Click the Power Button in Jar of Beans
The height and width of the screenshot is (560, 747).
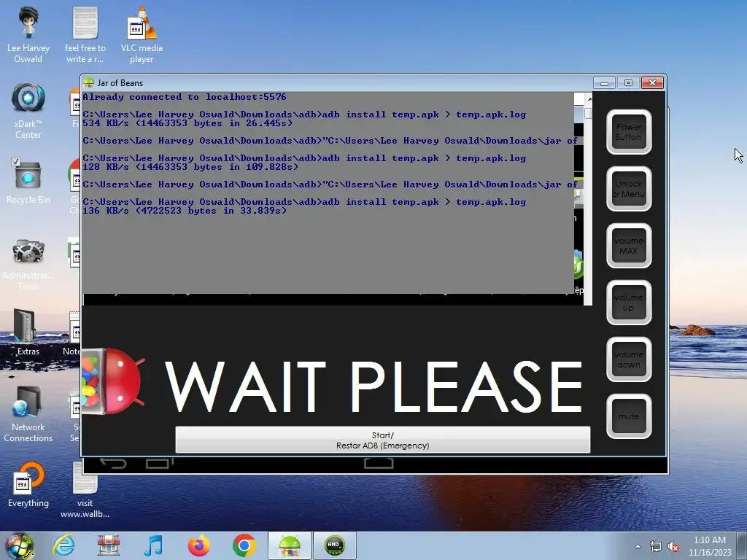click(x=629, y=132)
